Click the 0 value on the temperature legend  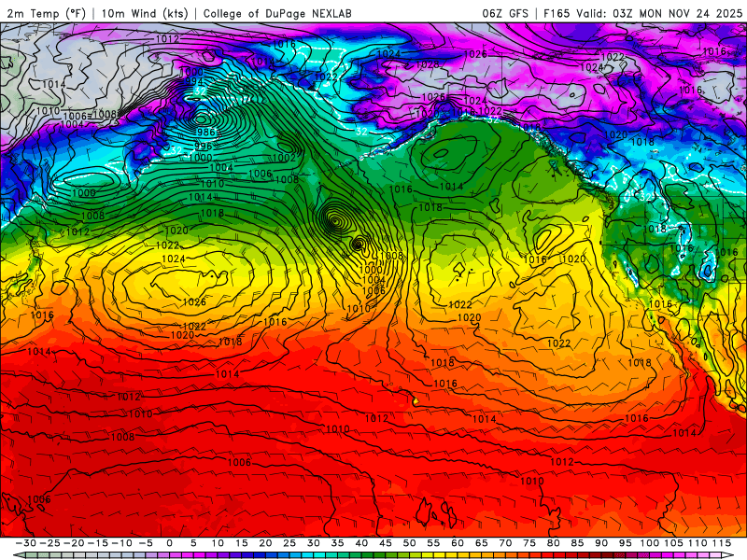click(x=170, y=543)
